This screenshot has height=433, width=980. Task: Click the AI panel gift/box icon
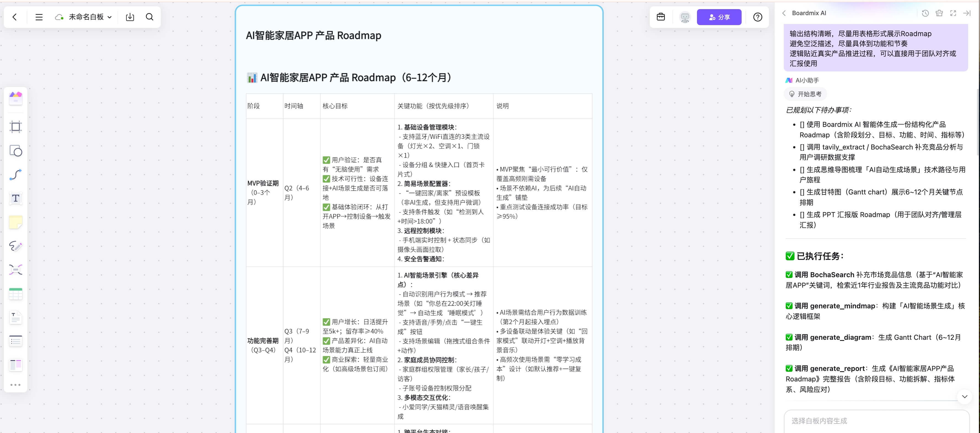pos(939,13)
